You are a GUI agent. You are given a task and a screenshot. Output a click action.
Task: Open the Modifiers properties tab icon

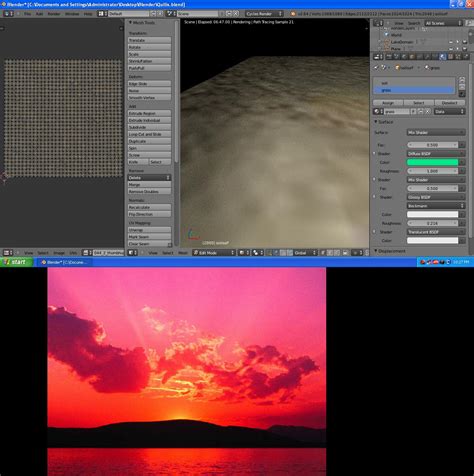coord(427,56)
